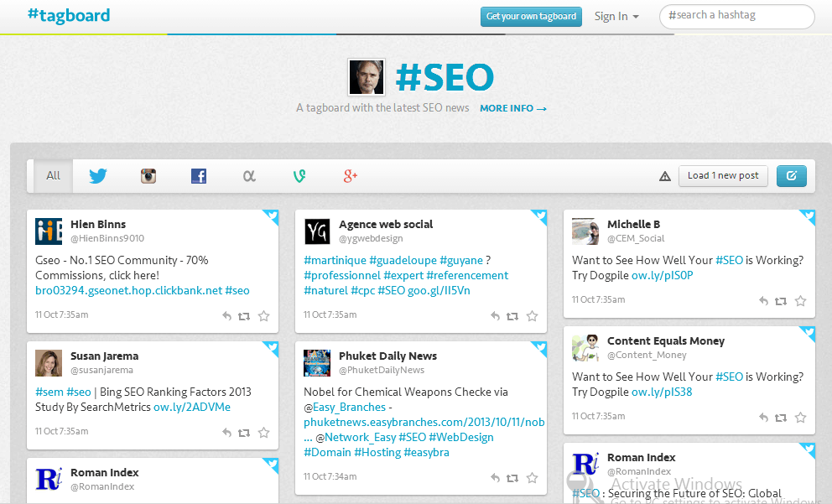The width and height of the screenshot is (832, 504).
Task: Click the @ygwebdesign handle
Action: (371, 239)
